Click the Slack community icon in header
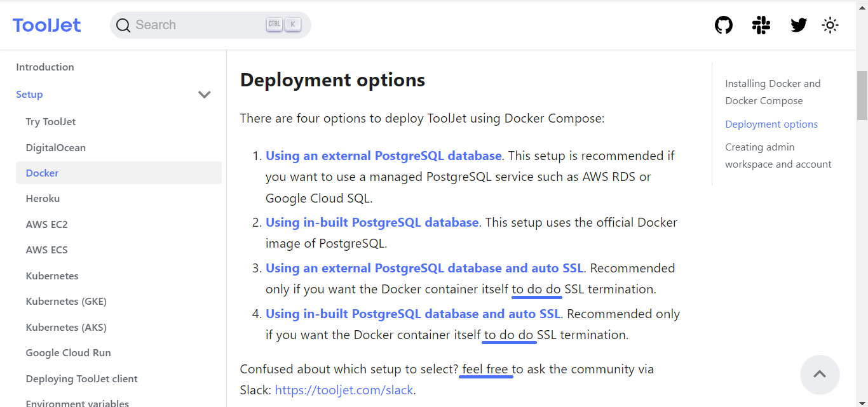The height and width of the screenshot is (407, 868). 761,25
